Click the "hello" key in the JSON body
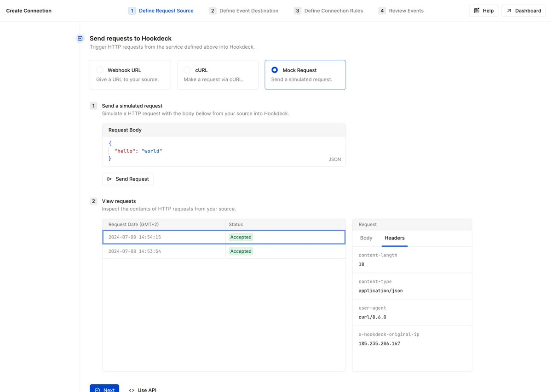The image size is (552, 392). point(125,151)
